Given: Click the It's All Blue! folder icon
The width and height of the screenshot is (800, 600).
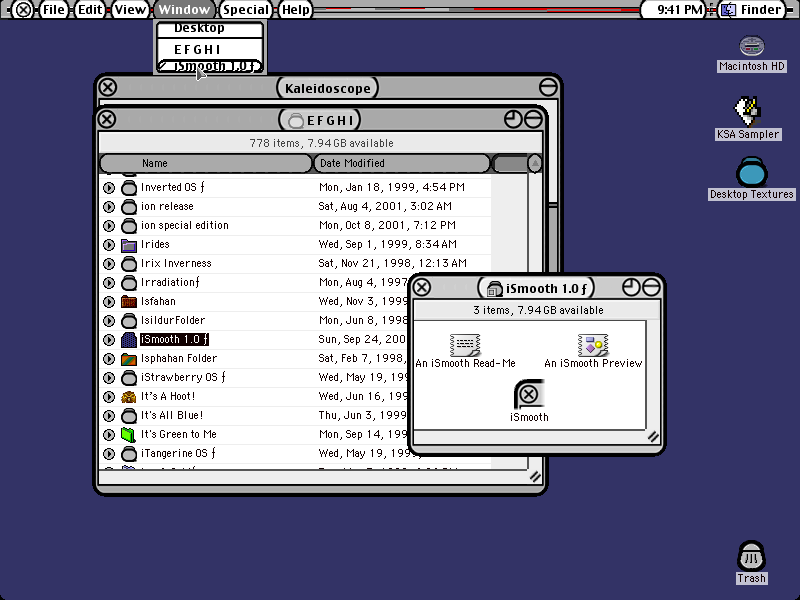Looking at the screenshot, I should (129, 416).
